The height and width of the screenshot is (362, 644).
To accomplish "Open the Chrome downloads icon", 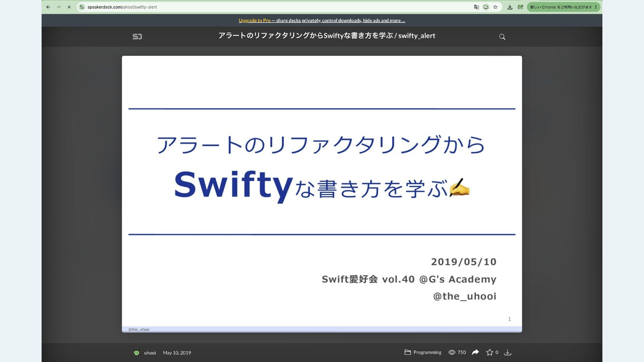I will click(510, 7).
